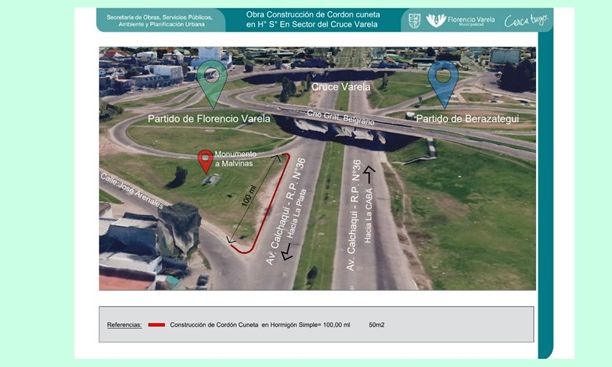Click 'Construcción de Cordón Cuneta' legend text
612x367 pixels.
coord(214,325)
